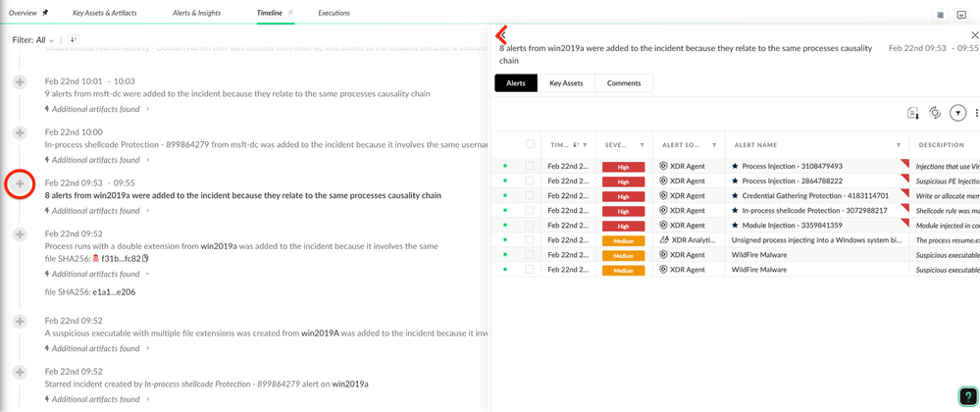980x412 pixels.
Task: Check the select-all alerts header checkbox
Action: click(x=530, y=144)
